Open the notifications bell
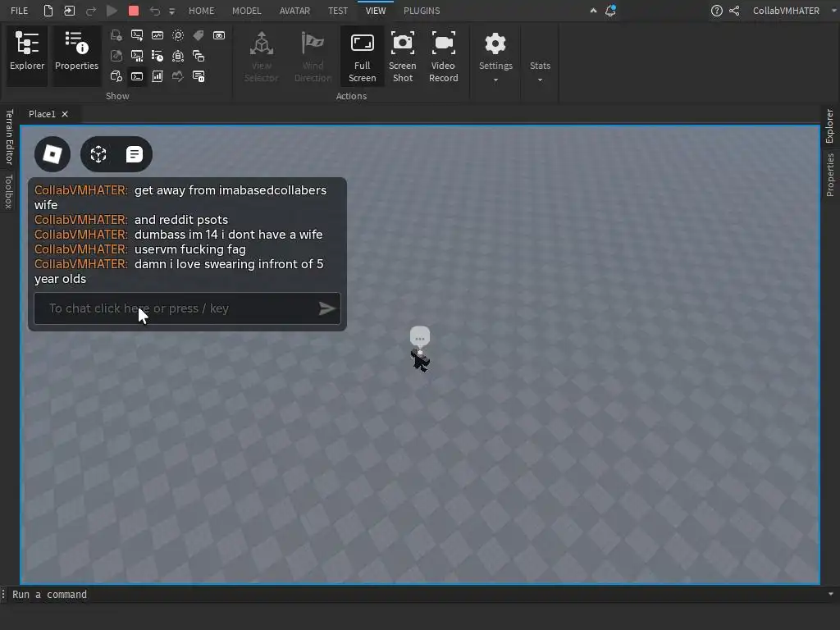Viewport: 840px width, 630px height. (610, 11)
